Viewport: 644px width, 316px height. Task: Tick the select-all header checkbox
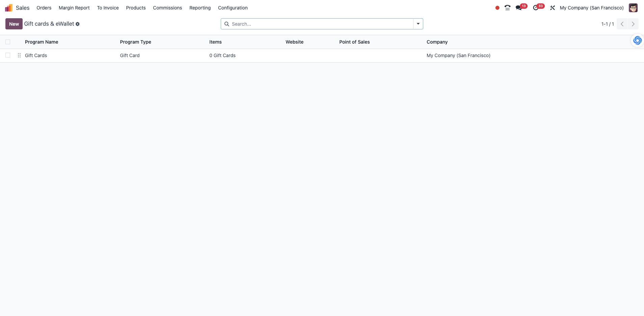click(8, 42)
